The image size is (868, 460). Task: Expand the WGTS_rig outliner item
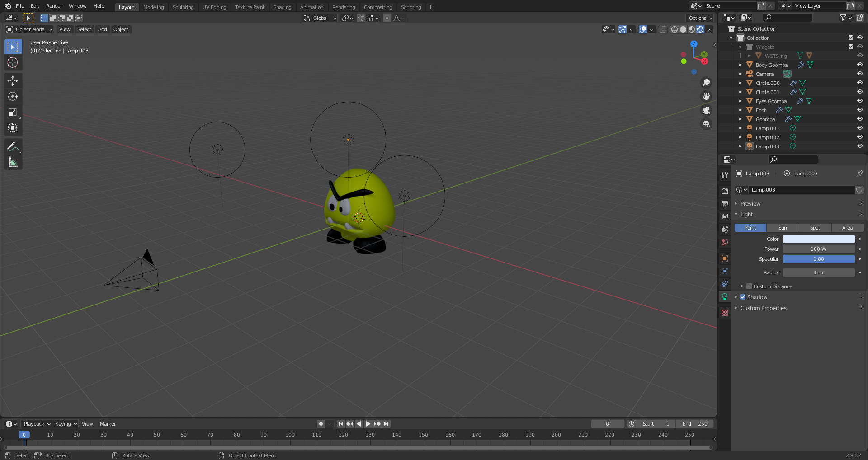click(750, 56)
